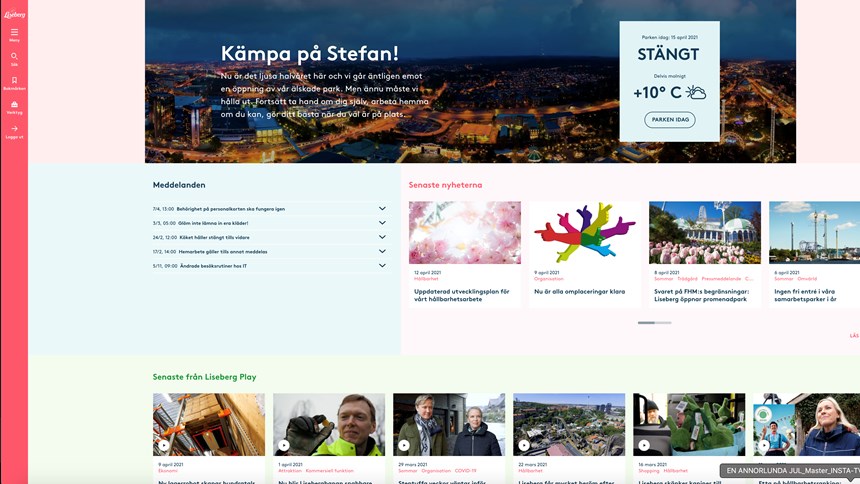Viewport: 860px width, 484px height.
Task: Expand 'Hemarbete gäller tills annat meddelas' message
Action: tap(382, 251)
